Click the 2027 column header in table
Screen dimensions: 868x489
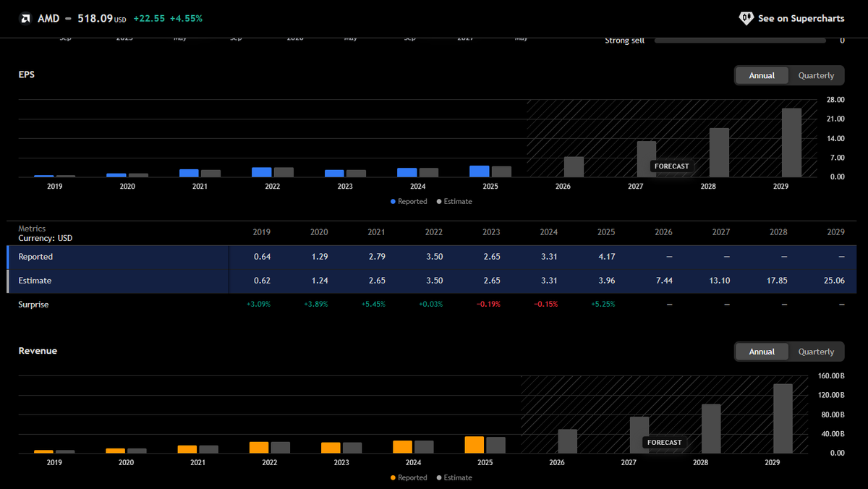(x=720, y=232)
